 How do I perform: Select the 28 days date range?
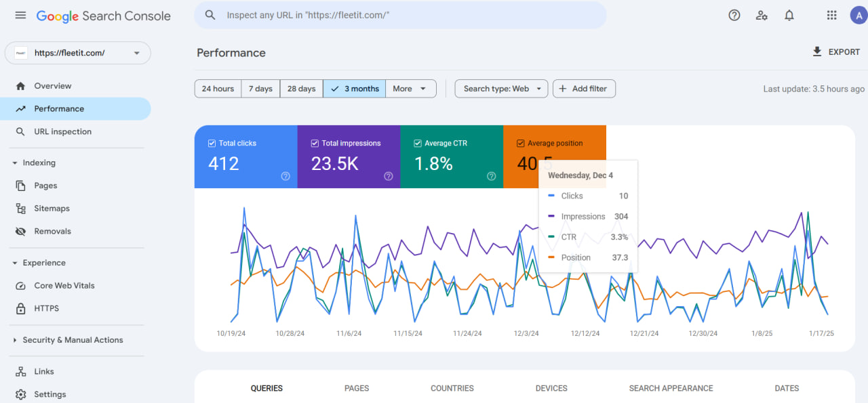(x=301, y=89)
